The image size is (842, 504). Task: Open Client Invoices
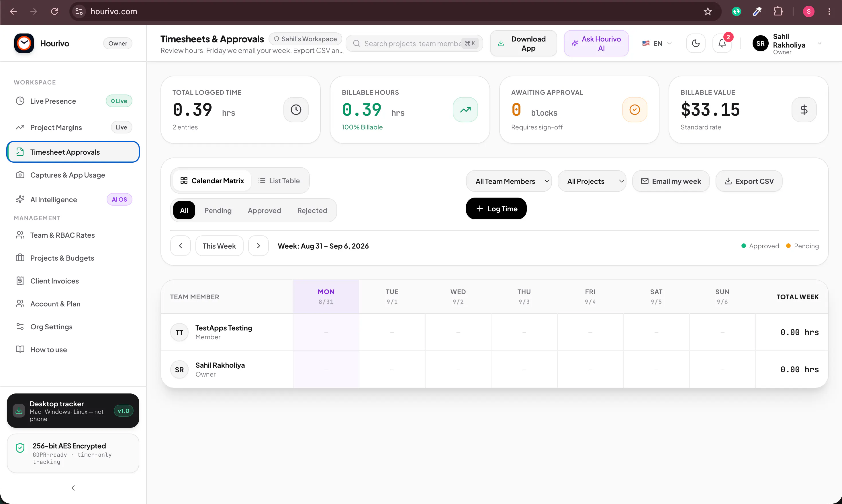click(73, 281)
